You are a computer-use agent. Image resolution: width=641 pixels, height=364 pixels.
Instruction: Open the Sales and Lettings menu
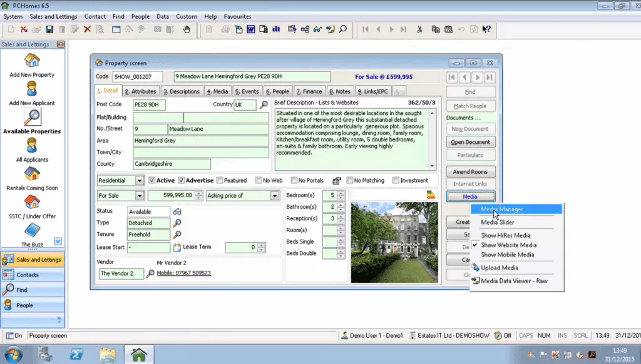click(x=53, y=17)
